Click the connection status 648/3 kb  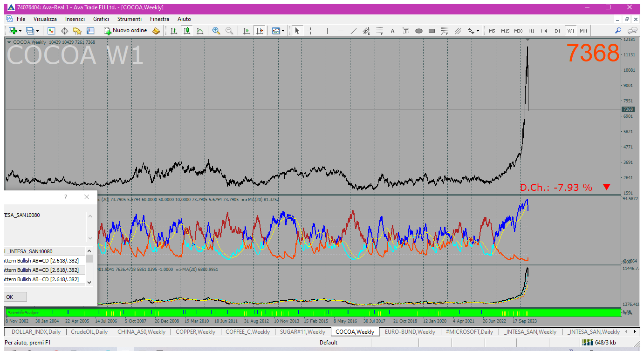[x=600, y=343]
